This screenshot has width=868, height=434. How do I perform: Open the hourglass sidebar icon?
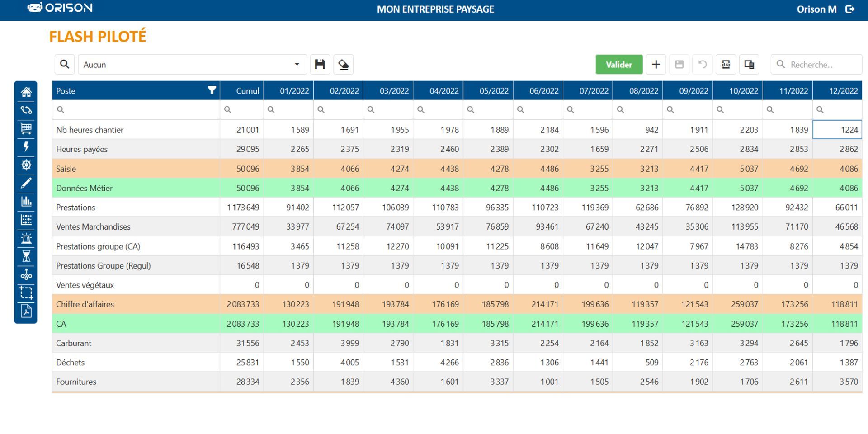[x=26, y=256]
